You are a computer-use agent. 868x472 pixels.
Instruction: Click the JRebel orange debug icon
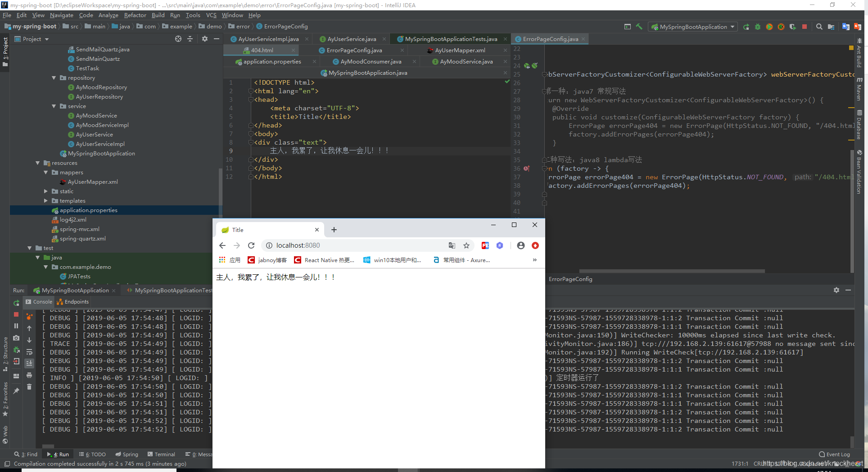click(781, 27)
